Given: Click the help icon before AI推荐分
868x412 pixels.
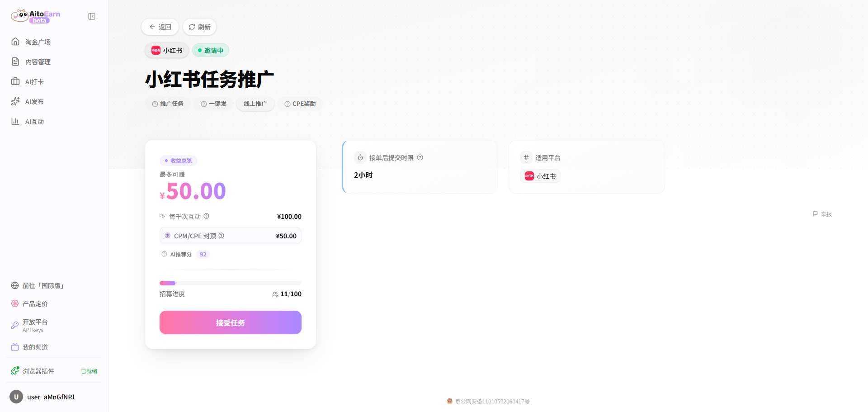Looking at the screenshot, I should click(164, 254).
